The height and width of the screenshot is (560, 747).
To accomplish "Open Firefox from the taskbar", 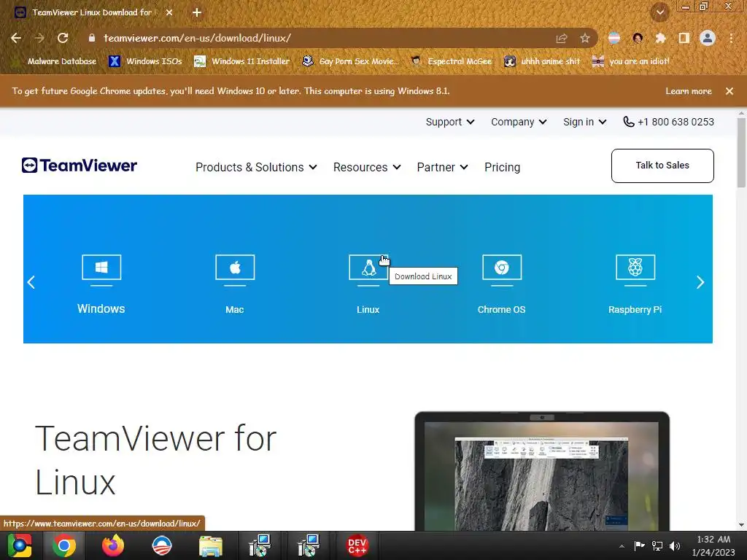I will [113, 545].
